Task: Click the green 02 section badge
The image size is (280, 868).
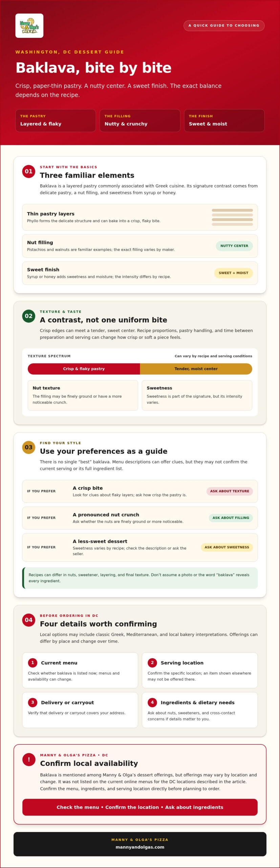Action: click(29, 316)
